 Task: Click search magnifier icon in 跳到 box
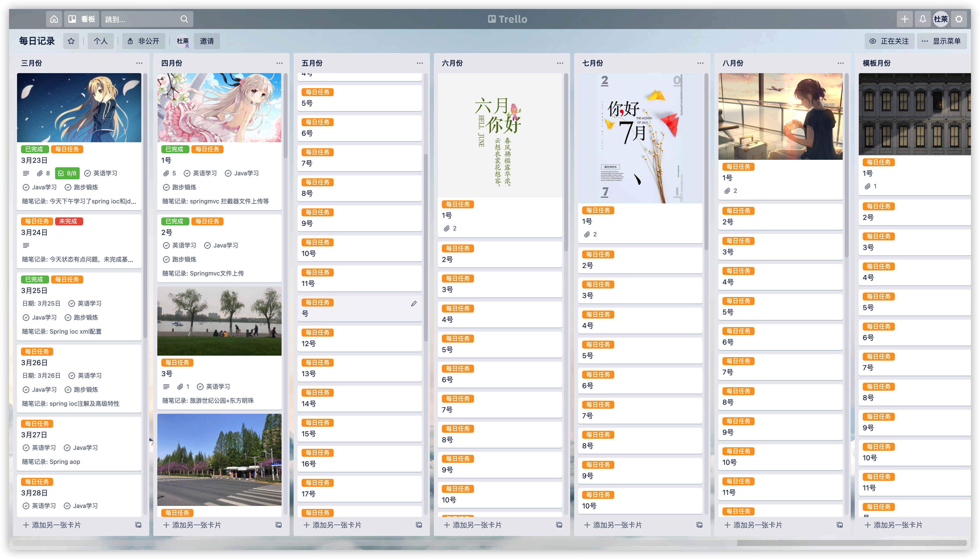184,19
